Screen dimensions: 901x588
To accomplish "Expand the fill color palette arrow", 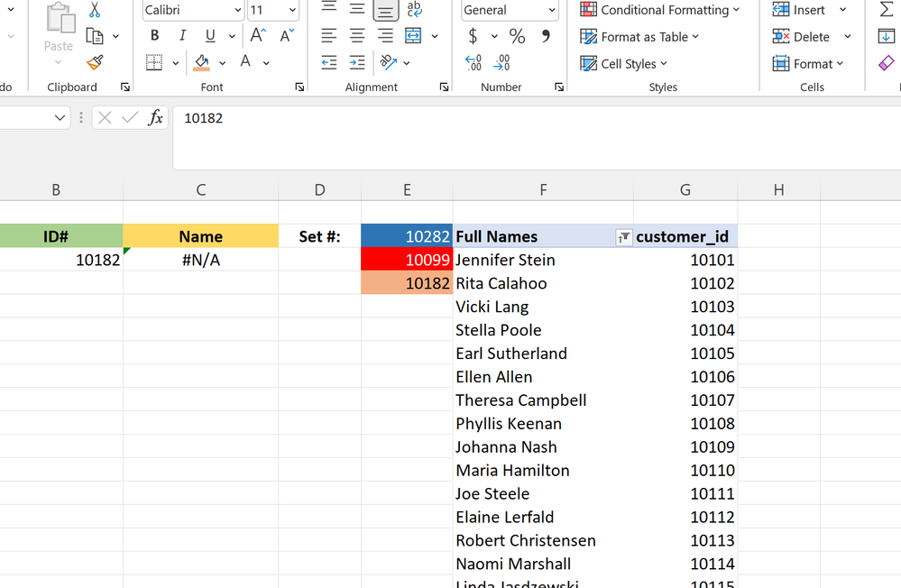I will pyautogui.click(x=222, y=62).
